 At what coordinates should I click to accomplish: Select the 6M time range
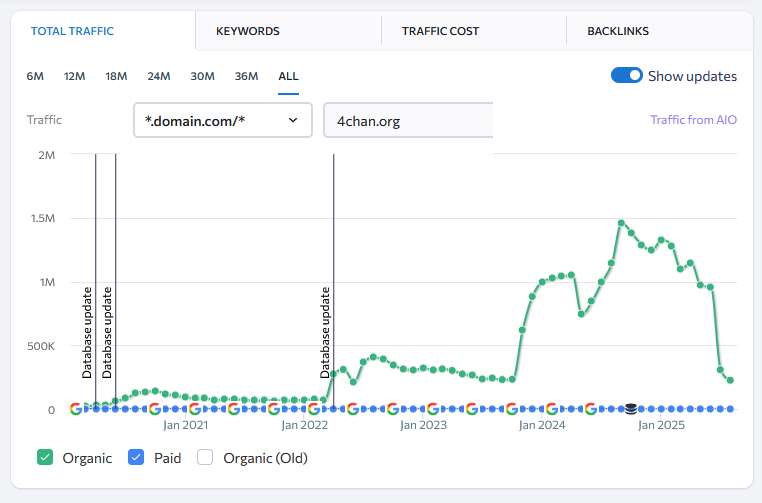coord(35,76)
